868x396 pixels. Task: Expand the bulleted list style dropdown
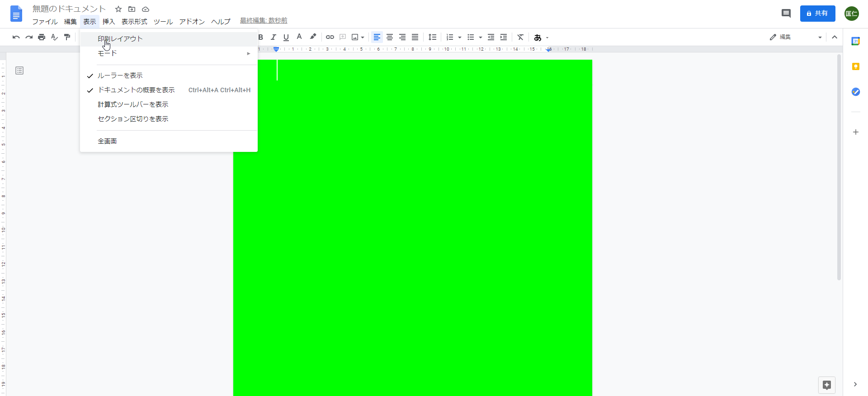(x=481, y=38)
